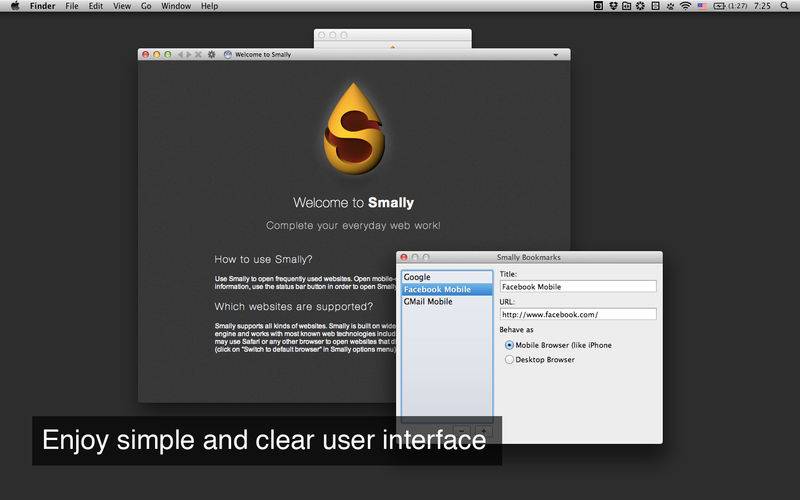
Task: Click the Title field containing Facebook Mobile
Action: 578,287
